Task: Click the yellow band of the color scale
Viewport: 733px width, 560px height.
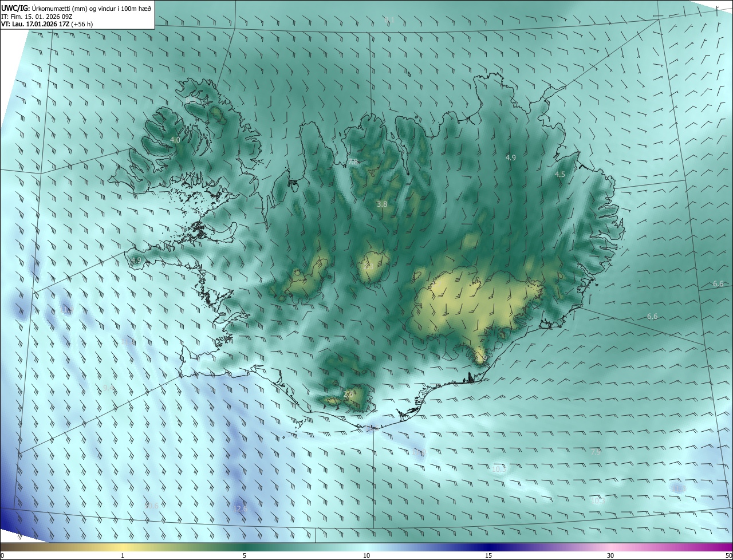Action: [x=123, y=547]
